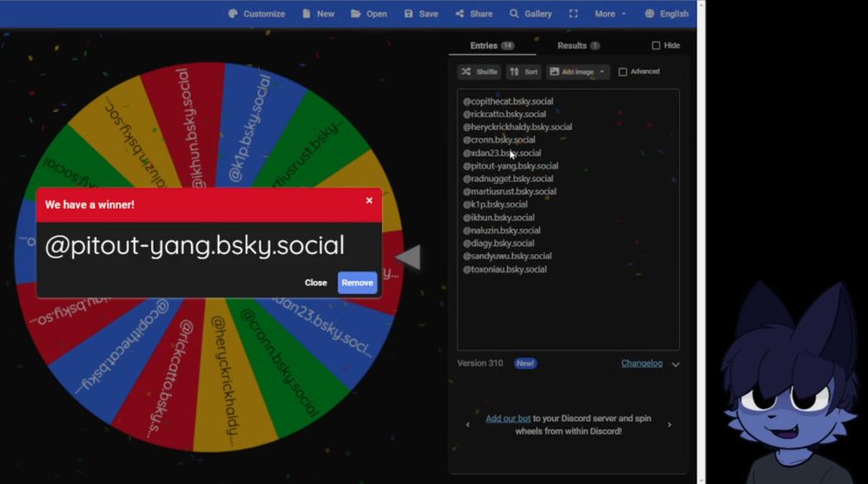The width and height of the screenshot is (868, 484).
Task: Click entry @radnugget.bsky.social
Action: (508, 178)
